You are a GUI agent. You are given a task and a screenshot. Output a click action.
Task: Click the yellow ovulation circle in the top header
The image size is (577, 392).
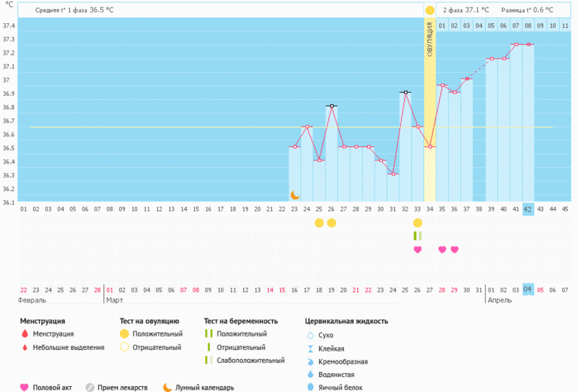[429, 10]
